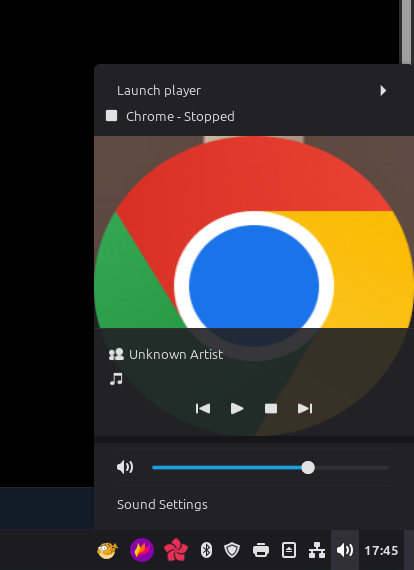The image size is (414, 570).
Task: Open Sound Settings
Action: pos(162,505)
